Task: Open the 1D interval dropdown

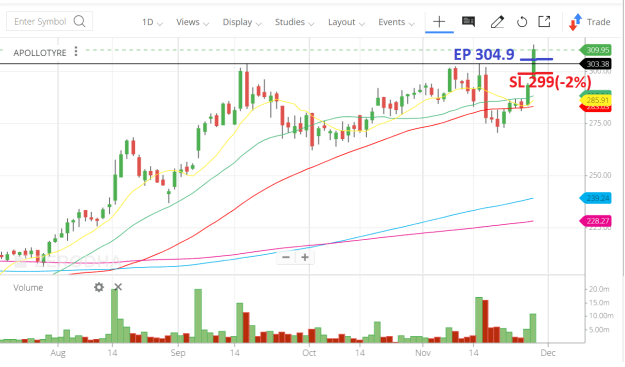Action: (152, 22)
